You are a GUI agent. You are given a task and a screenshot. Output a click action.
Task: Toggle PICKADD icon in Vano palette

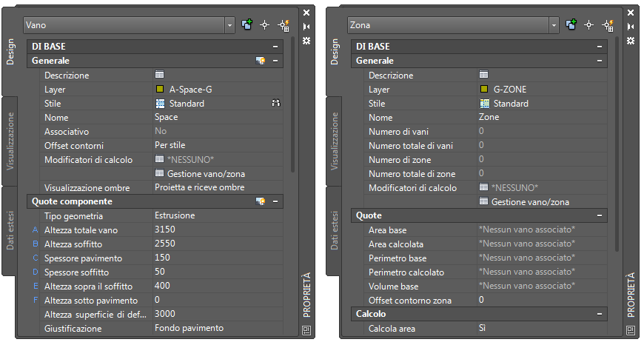click(246, 25)
